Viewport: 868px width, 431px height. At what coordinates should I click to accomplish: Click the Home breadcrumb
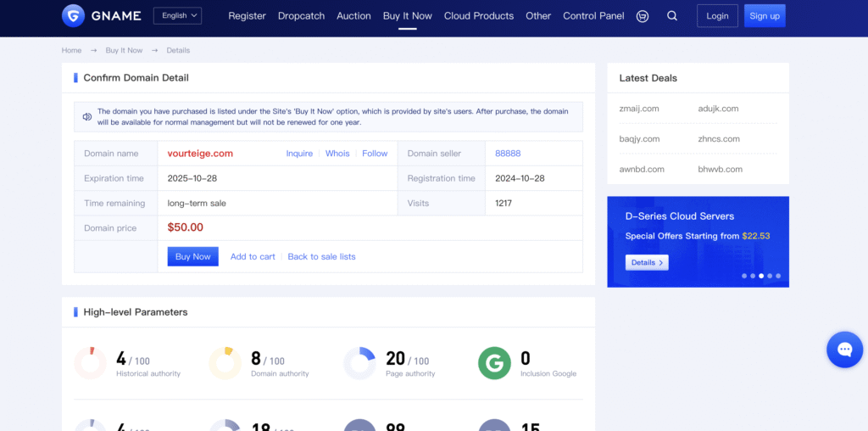pyautogui.click(x=71, y=50)
